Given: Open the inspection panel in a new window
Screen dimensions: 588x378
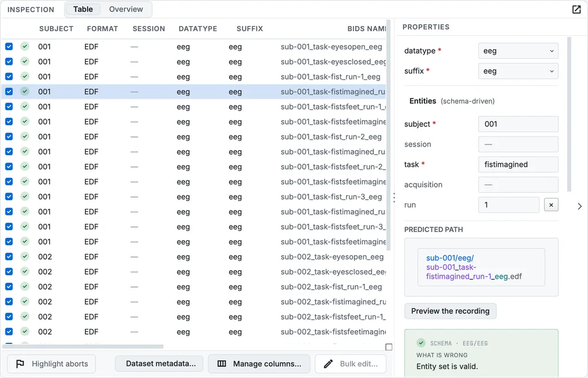Looking at the screenshot, I should pyautogui.click(x=576, y=9).
